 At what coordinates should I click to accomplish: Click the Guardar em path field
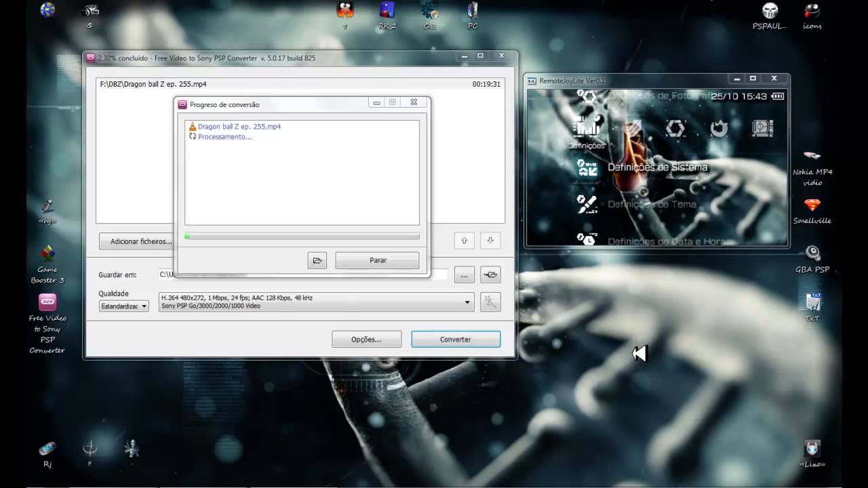click(x=303, y=274)
